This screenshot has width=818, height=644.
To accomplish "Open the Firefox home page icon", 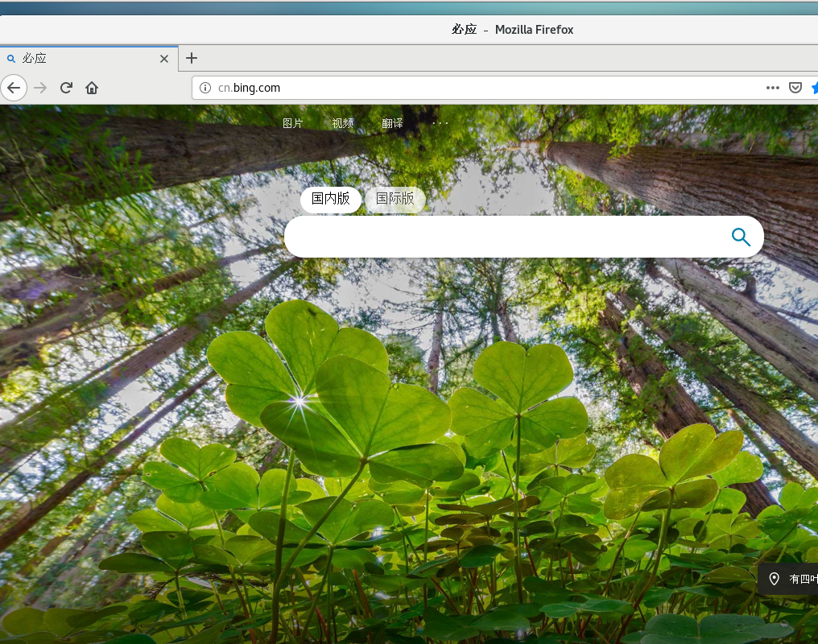I will [x=92, y=88].
